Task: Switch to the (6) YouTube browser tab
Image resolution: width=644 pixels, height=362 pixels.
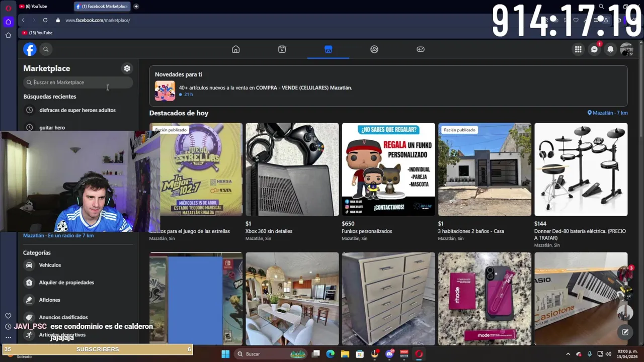Action: coord(36,7)
